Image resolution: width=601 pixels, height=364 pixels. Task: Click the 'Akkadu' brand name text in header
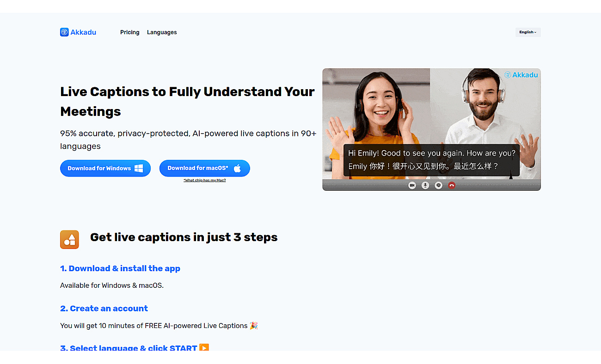coord(83,32)
